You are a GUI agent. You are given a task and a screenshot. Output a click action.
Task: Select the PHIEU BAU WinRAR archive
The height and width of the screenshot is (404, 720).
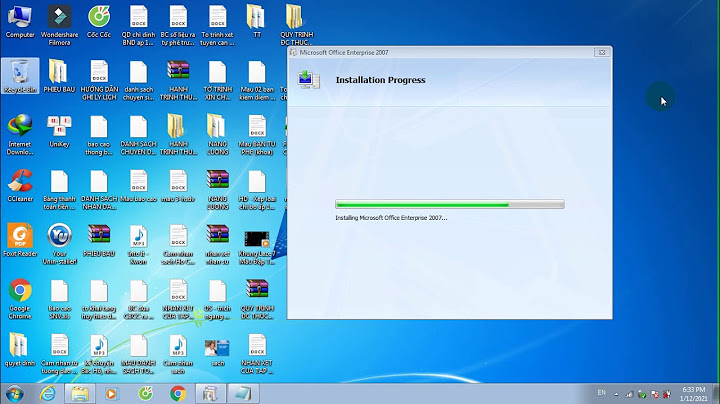click(x=99, y=241)
